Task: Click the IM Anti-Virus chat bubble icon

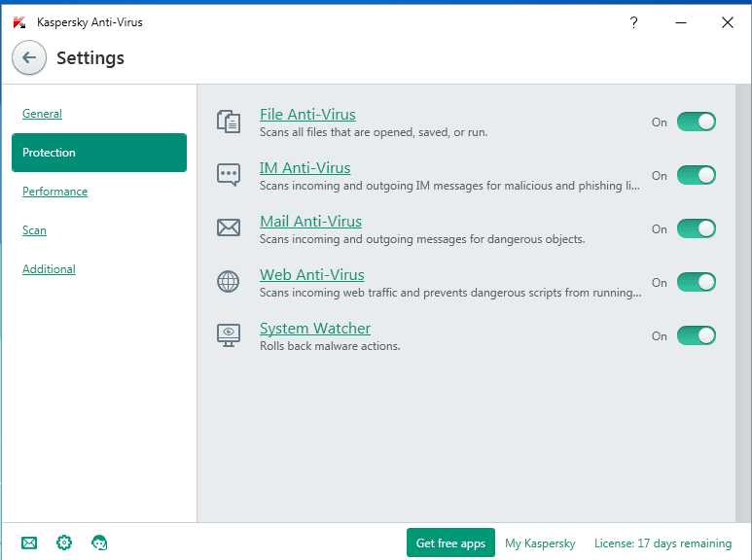Action: [x=229, y=175]
